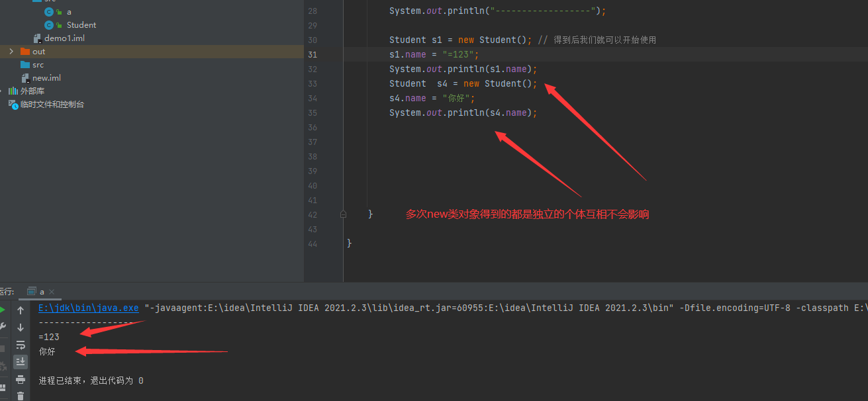868x401 pixels.
Task: Click the green Rerun button in Run panel
Action: coord(3,310)
